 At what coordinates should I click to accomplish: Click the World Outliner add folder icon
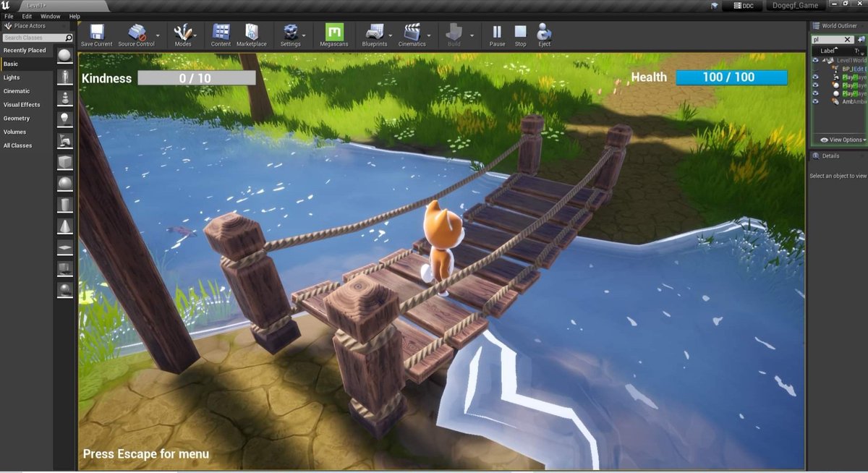862,40
